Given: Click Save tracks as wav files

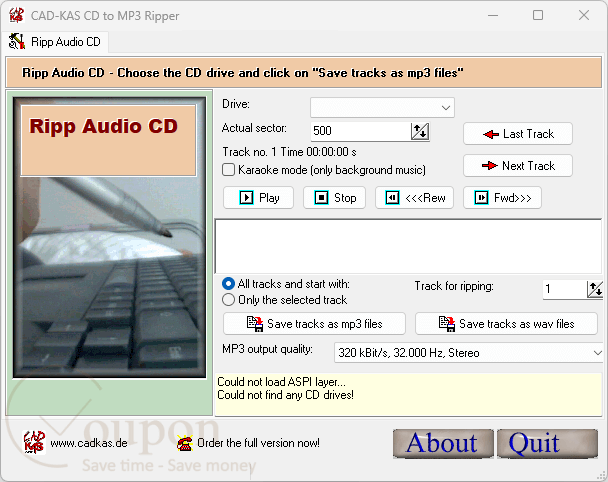Looking at the screenshot, I should point(506,324).
